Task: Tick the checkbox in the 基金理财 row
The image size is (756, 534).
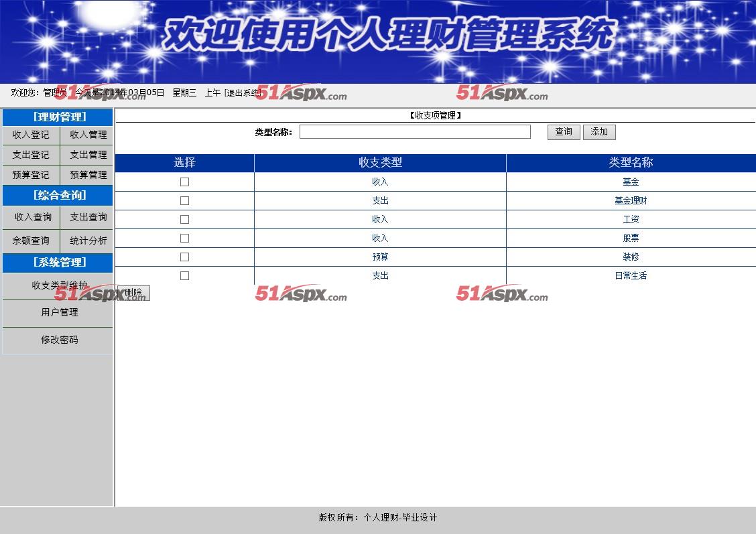Action: click(x=184, y=200)
